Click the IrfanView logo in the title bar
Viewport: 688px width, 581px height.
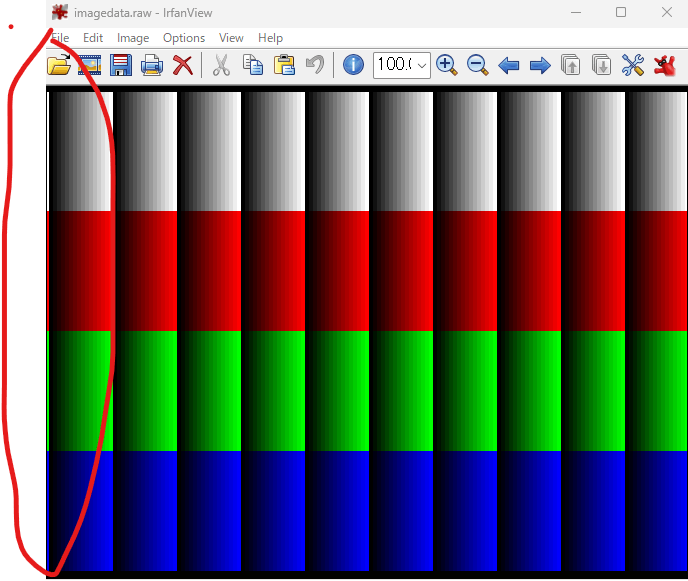60,12
